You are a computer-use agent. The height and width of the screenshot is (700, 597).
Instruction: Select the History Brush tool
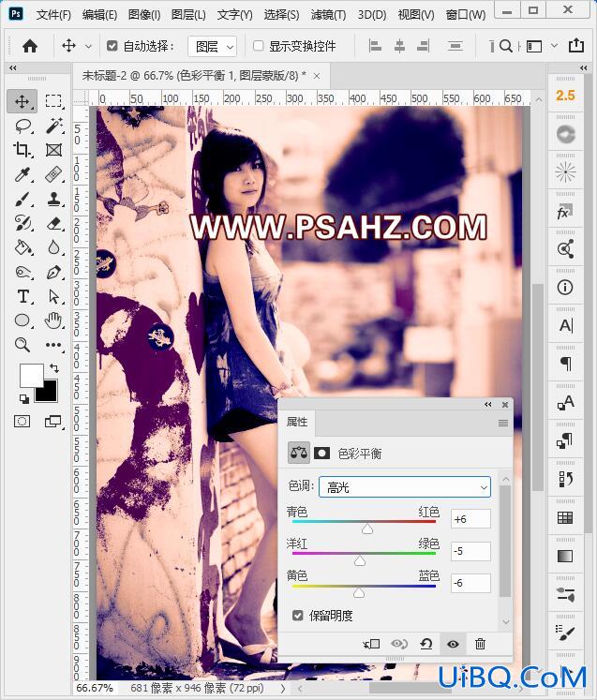(22, 223)
